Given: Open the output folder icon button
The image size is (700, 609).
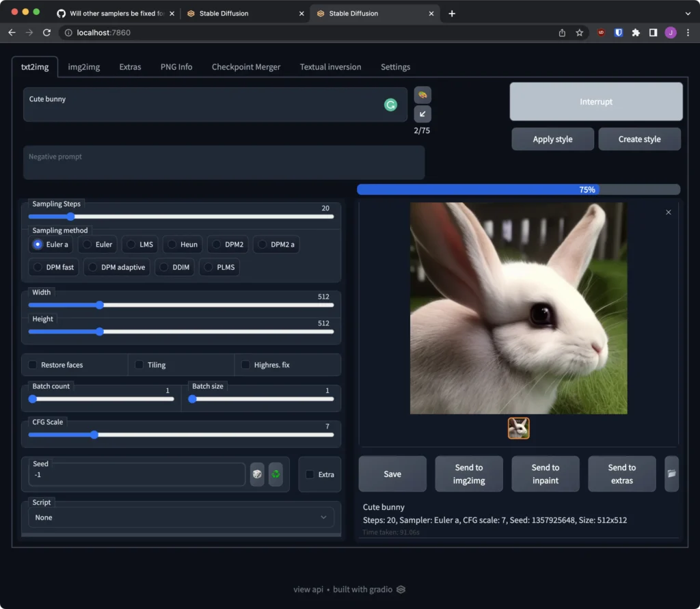Looking at the screenshot, I should (x=671, y=474).
